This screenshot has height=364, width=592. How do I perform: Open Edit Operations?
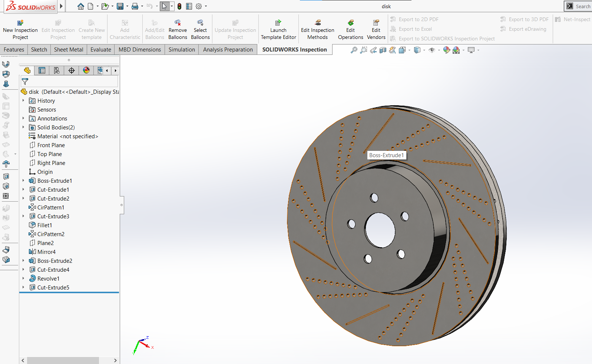tap(350, 30)
